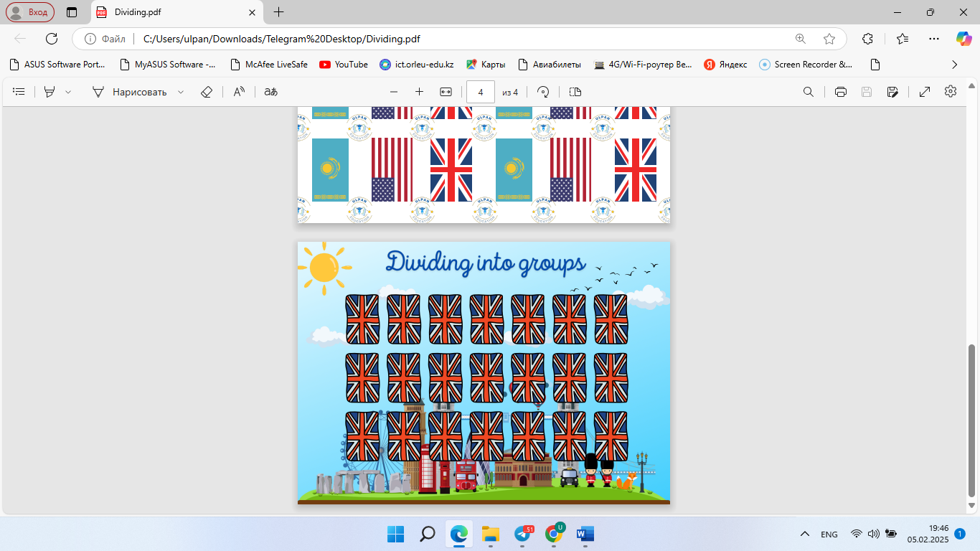
Task: Click the page number field showing 4
Action: coord(481,92)
